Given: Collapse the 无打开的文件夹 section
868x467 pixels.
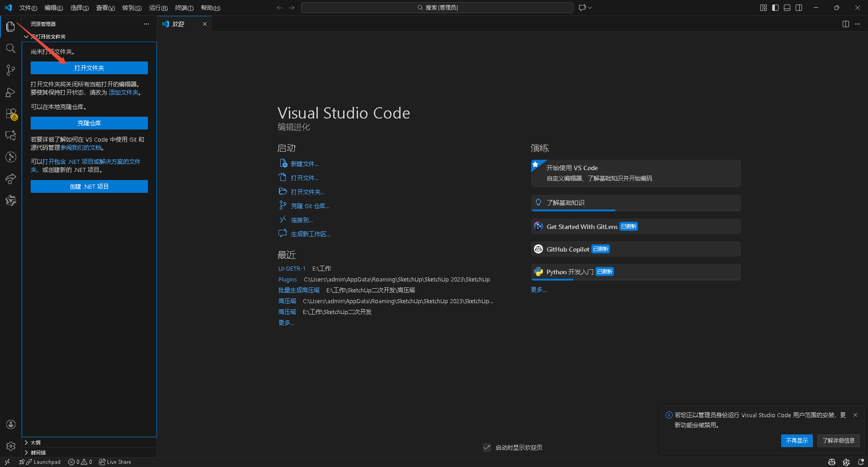Looking at the screenshot, I should pyautogui.click(x=89, y=37).
